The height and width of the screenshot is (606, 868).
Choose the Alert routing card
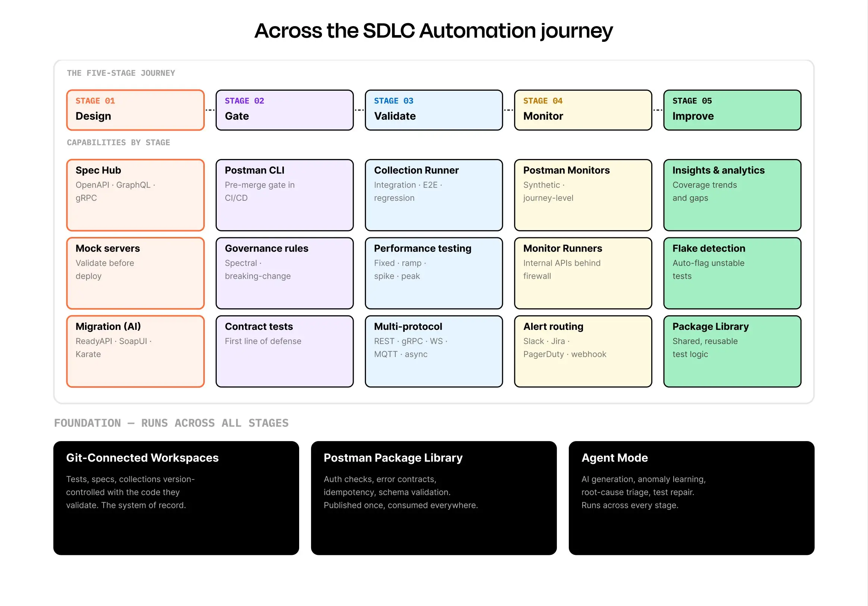(583, 352)
